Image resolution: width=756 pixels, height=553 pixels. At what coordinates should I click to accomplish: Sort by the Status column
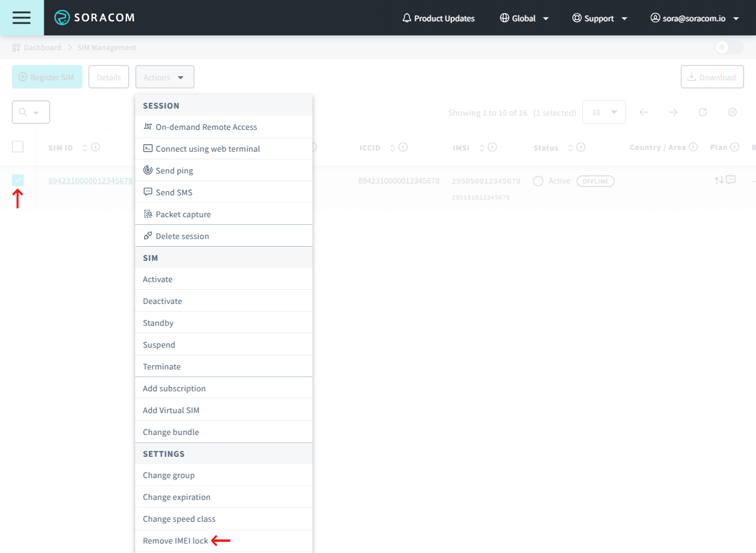pos(571,148)
